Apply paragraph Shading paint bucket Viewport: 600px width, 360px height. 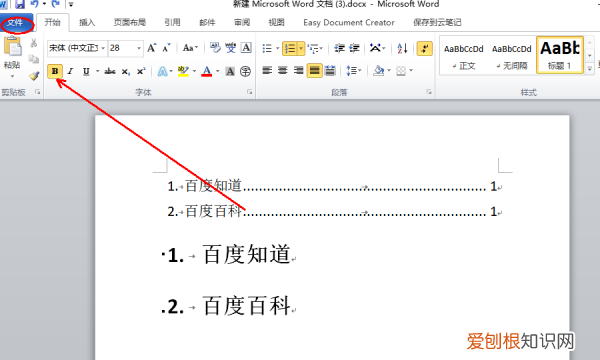click(378, 70)
